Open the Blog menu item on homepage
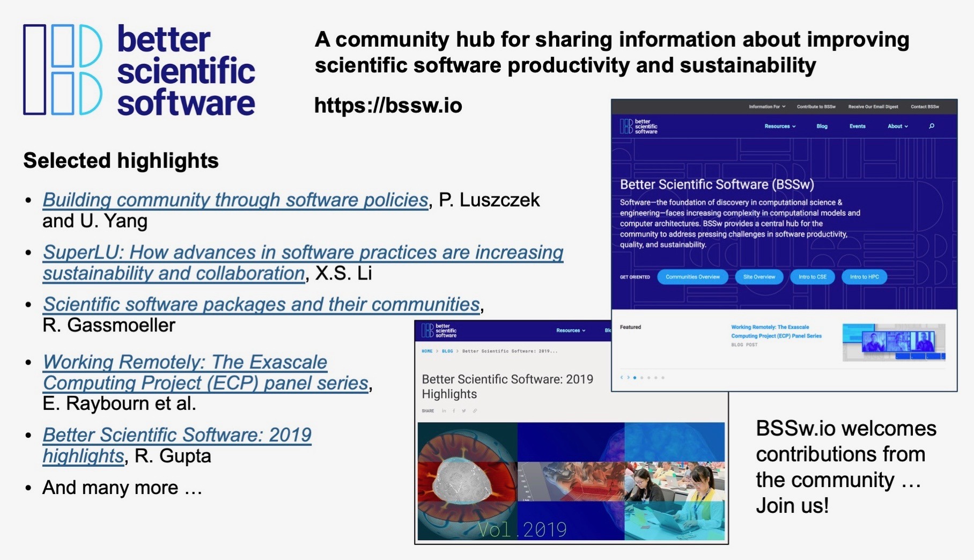Screen dimensions: 974x560 tap(822, 127)
